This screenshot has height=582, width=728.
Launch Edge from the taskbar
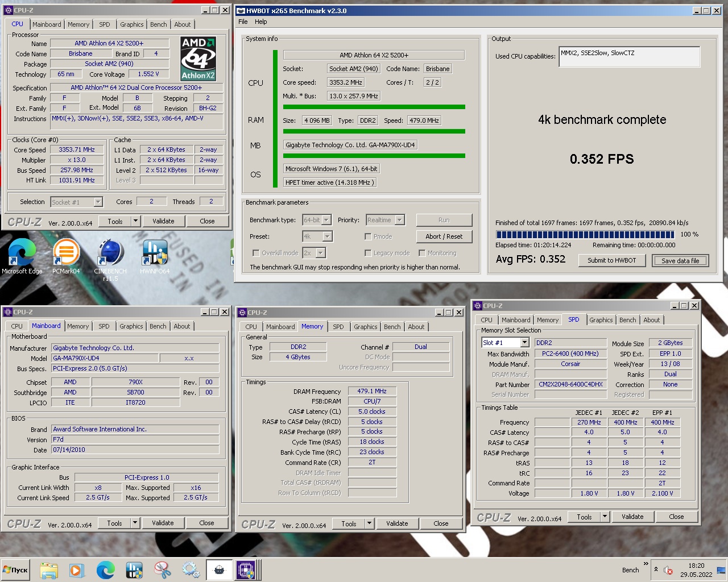click(105, 570)
